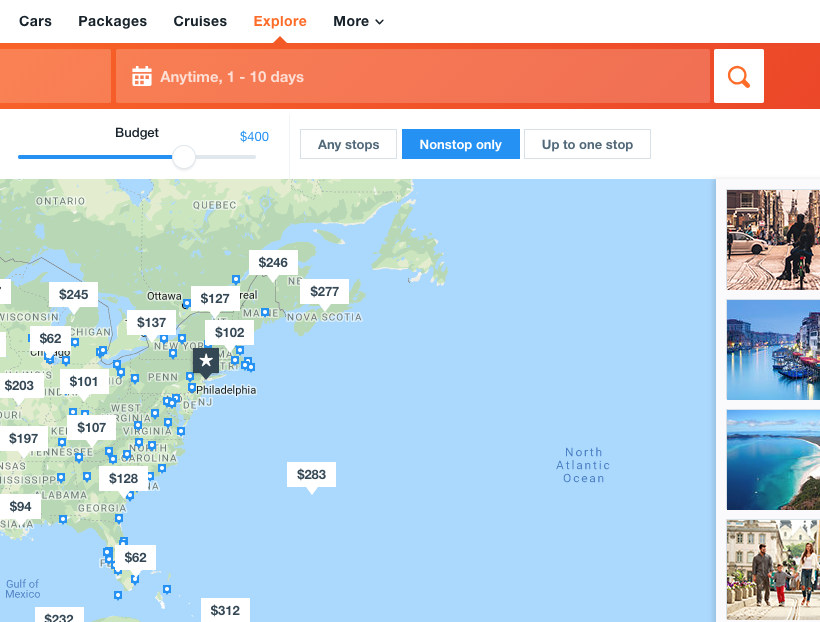Click the $197 price marker
The height and width of the screenshot is (622, 820).
coord(25,438)
